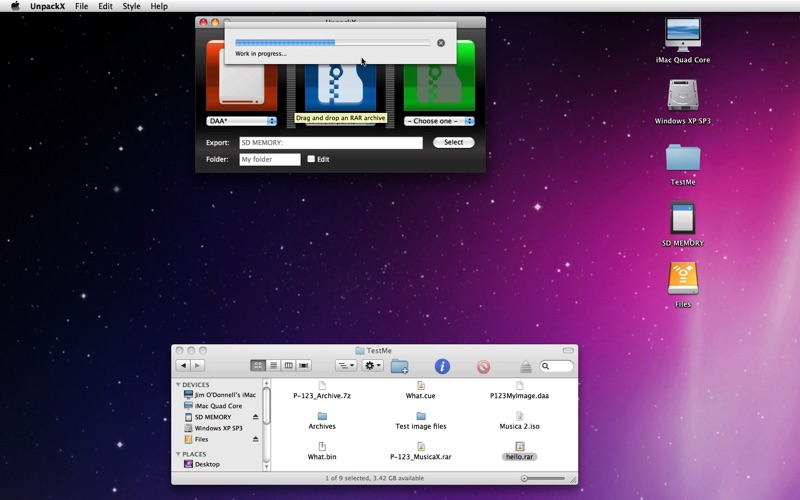Collapse the DEVICES sidebar section
This screenshot has height=500, width=800.
click(x=178, y=385)
